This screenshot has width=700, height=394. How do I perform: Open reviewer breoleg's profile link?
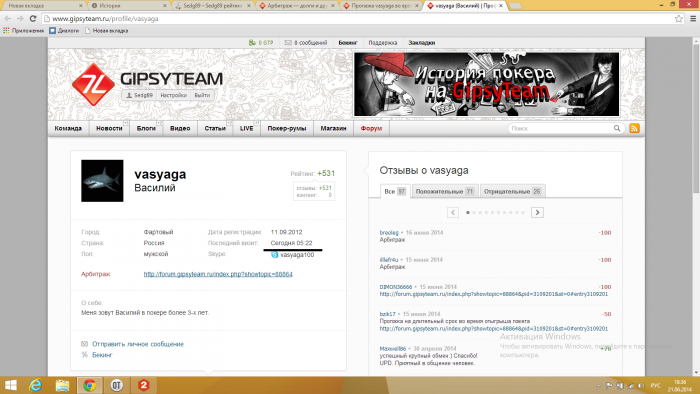pyautogui.click(x=389, y=232)
